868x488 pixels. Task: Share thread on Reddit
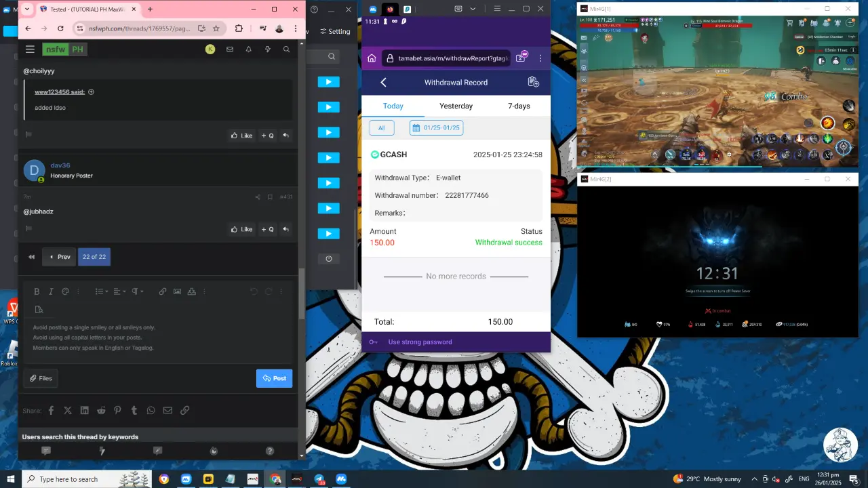101,410
